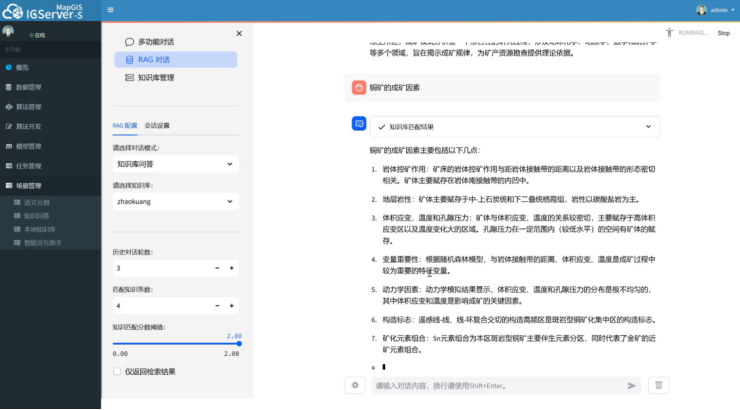Screen dimensions: 740x410
Task: Increase 匹配知识条数 with plus button
Action: tap(232, 306)
